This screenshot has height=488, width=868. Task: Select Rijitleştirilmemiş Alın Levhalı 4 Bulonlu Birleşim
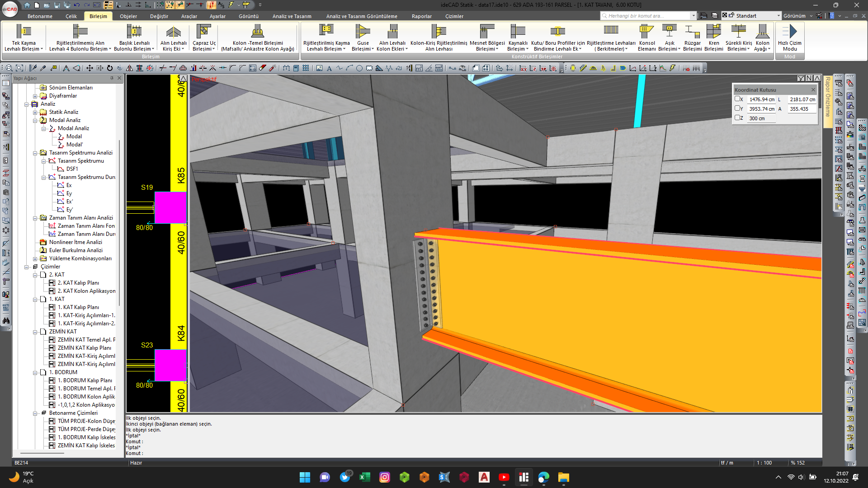click(x=80, y=38)
